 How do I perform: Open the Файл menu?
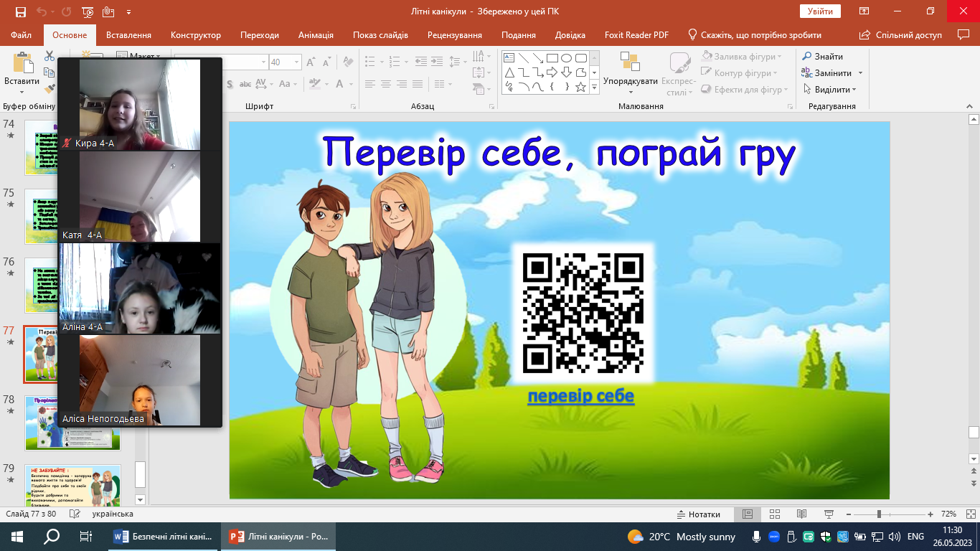(x=22, y=35)
